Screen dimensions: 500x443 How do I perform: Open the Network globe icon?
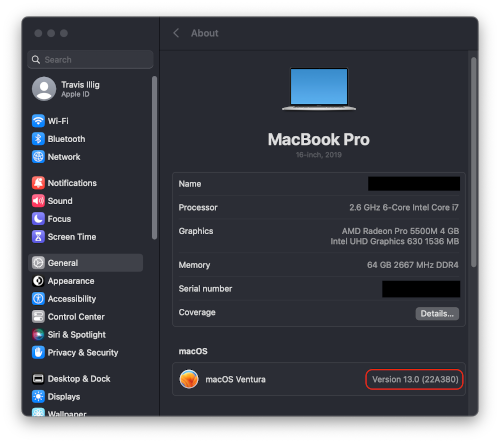click(x=38, y=157)
